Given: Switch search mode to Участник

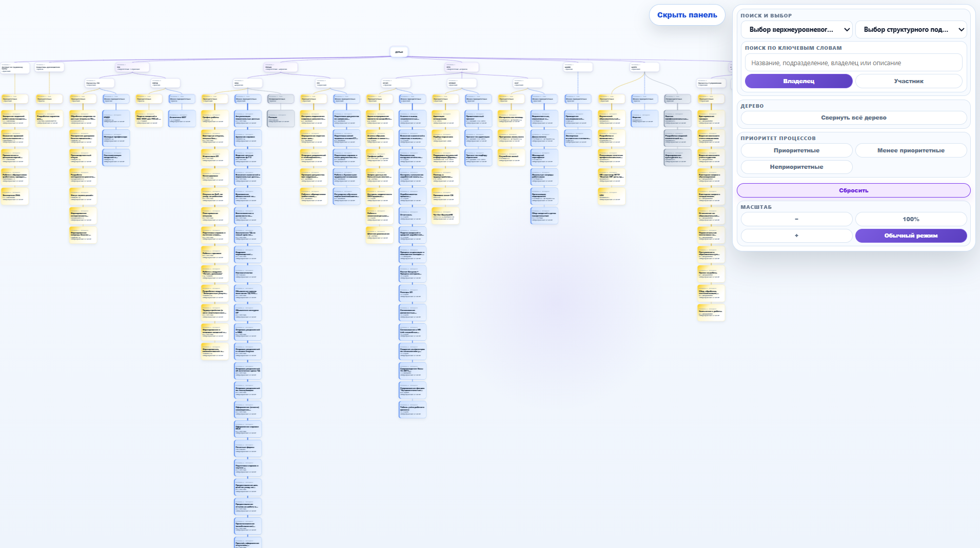Looking at the screenshot, I should [x=909, y=81].
